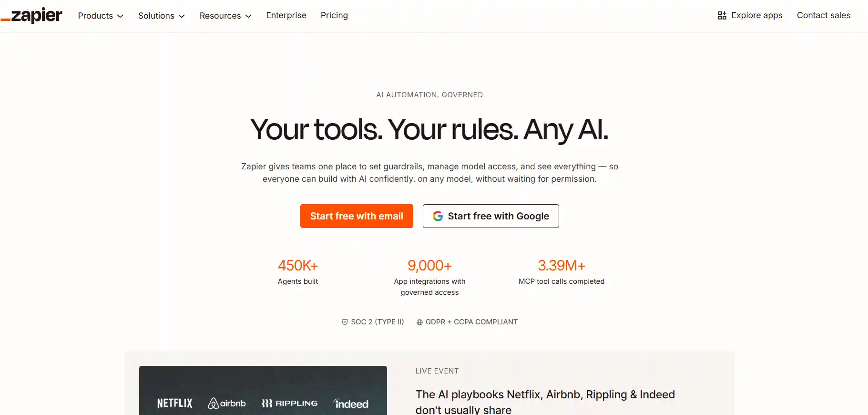Click the 450K+ Agents built stat

coord(298,272)
